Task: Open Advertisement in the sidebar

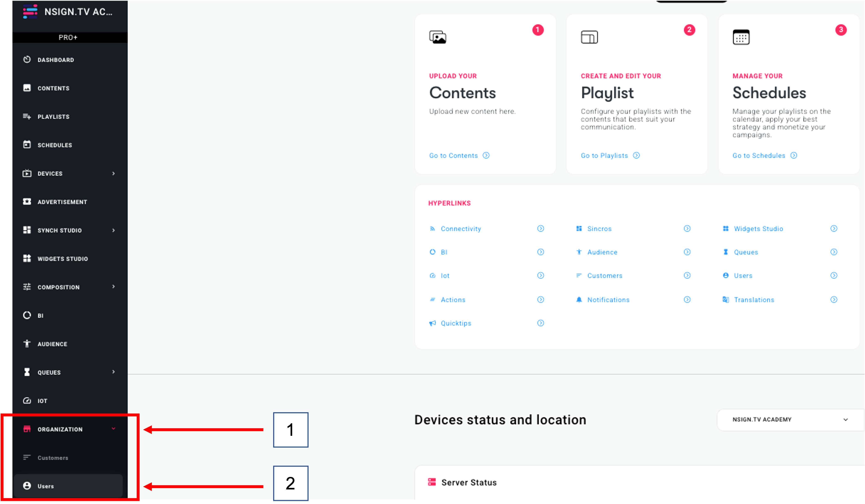Action: (62, 202)
